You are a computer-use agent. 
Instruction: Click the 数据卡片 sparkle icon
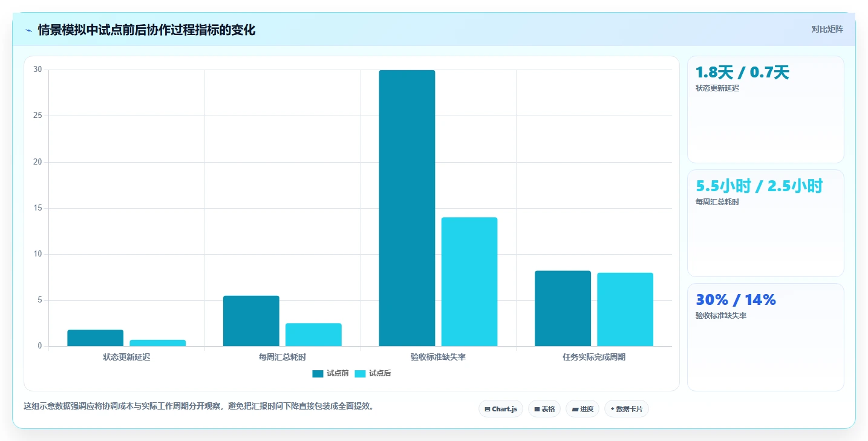tap(612, 410)
